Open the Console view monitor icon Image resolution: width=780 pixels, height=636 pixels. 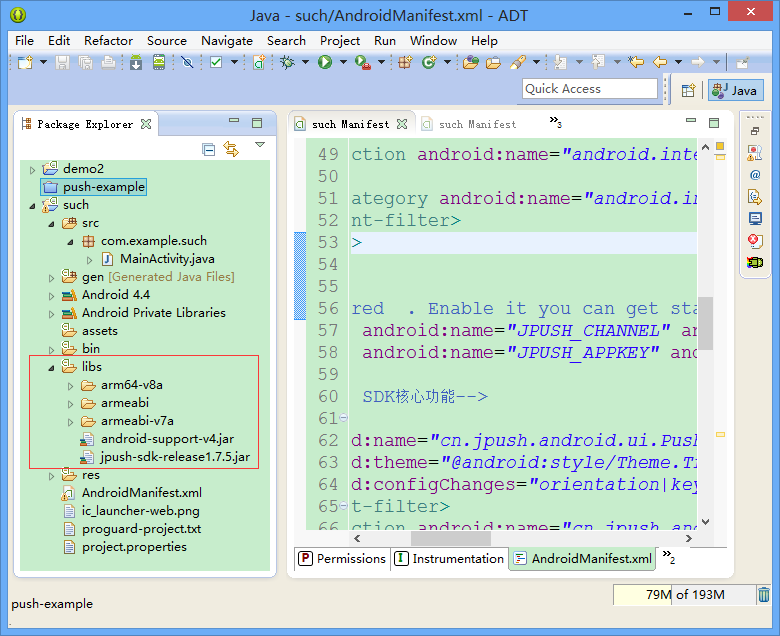(x=755, y=218)
